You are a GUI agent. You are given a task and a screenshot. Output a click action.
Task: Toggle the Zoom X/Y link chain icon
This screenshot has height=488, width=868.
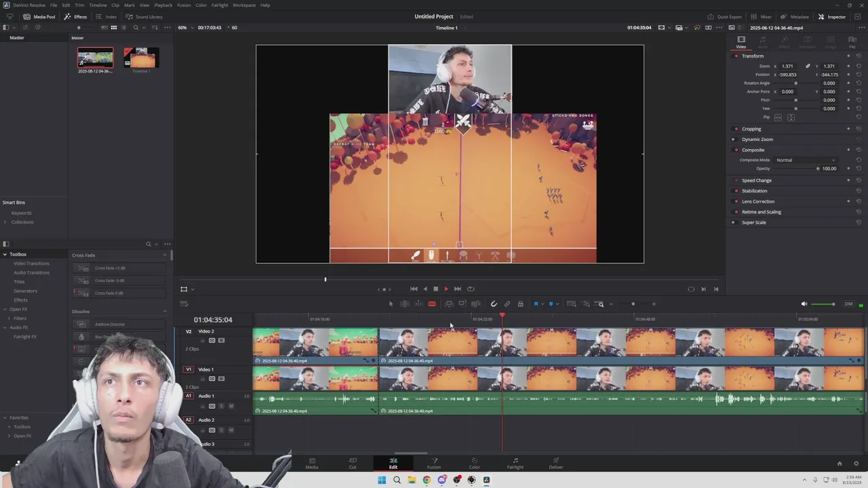(x=808, y=66)
